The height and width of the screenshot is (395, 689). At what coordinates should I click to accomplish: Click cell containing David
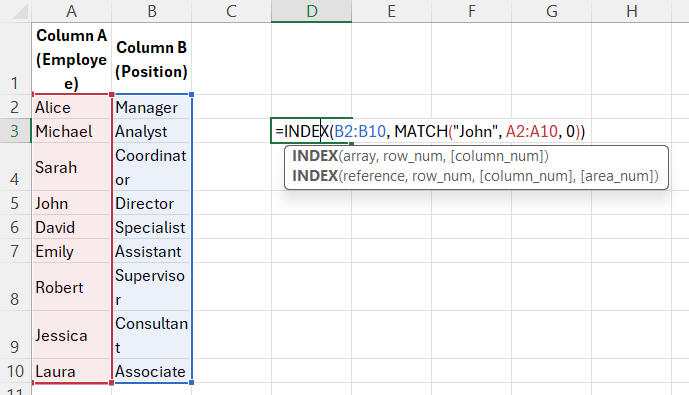click(x=72, y=227)
